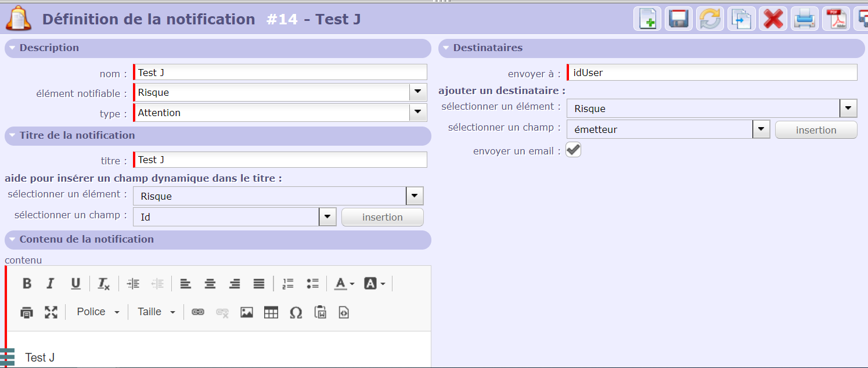Collapse the Destinataires section
868x368 pixels.
tap(446, 48)
